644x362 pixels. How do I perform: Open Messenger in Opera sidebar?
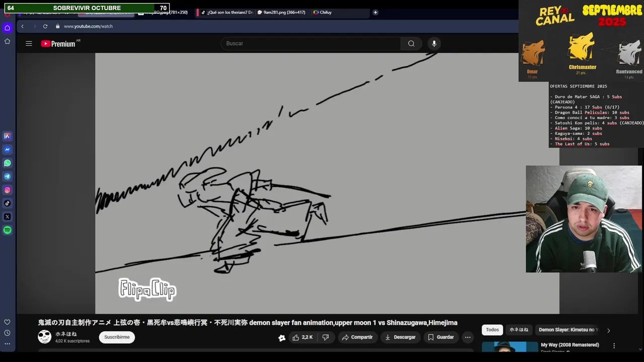pos(7,149)
